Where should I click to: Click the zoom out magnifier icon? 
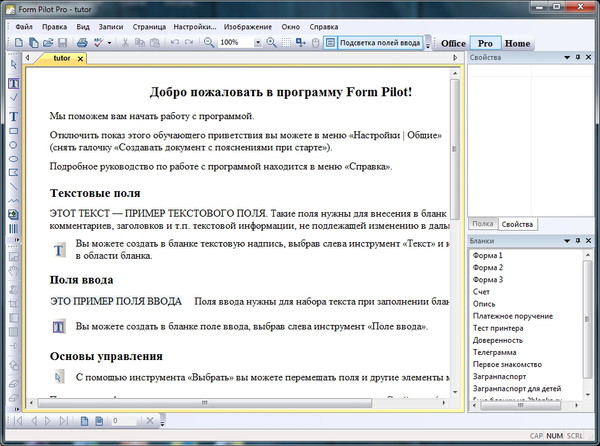(208, 43)
